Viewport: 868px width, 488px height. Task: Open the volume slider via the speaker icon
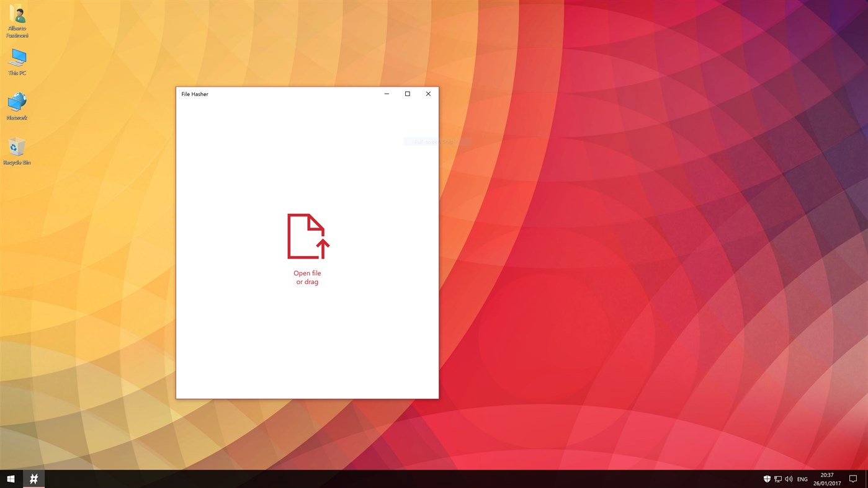[789, 478]
